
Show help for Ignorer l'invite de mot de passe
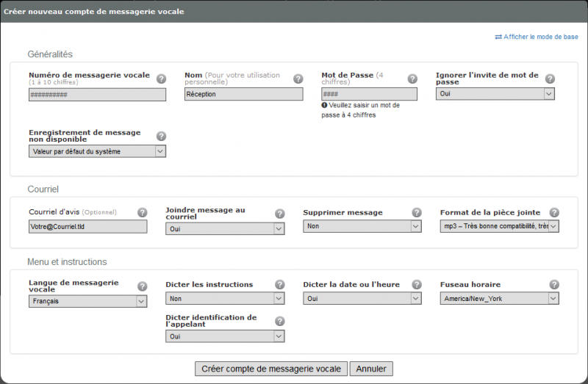pyautogui.click(x=550, y=79)
